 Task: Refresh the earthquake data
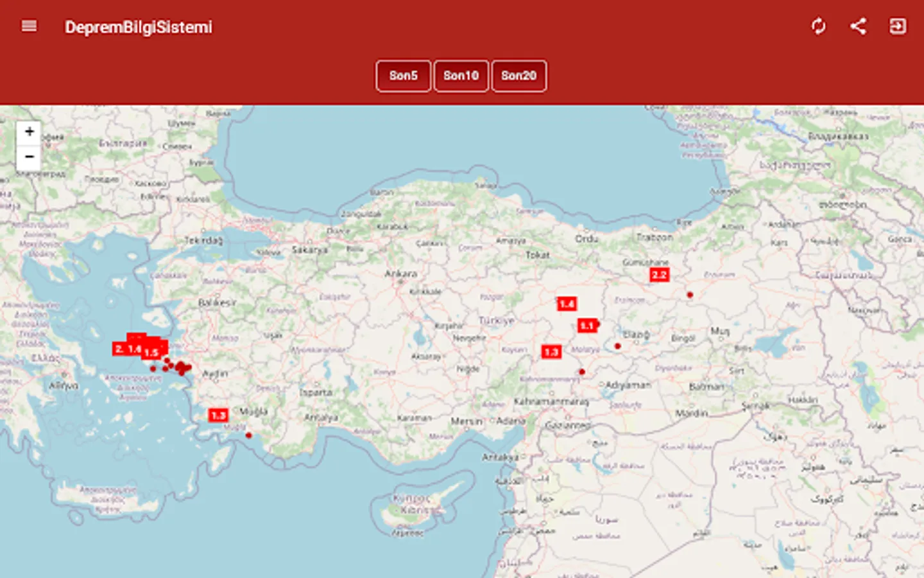pyautogui.click(x=818, y=26)
